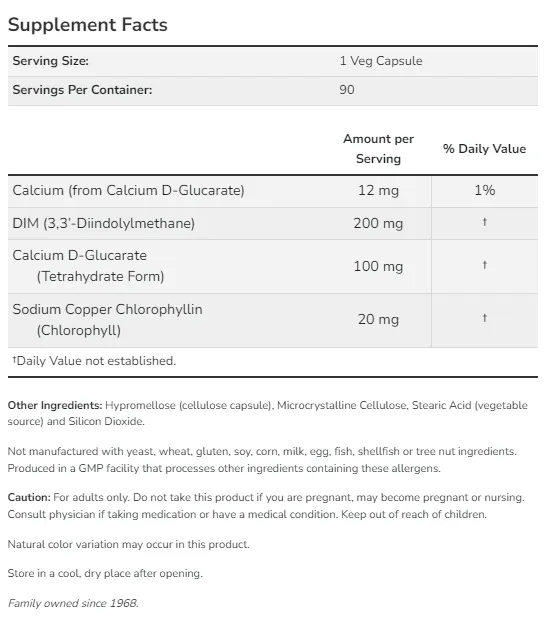Click the Daily Value not established footnote
This screenshot has height=627, width=551.
coord(94,361)
